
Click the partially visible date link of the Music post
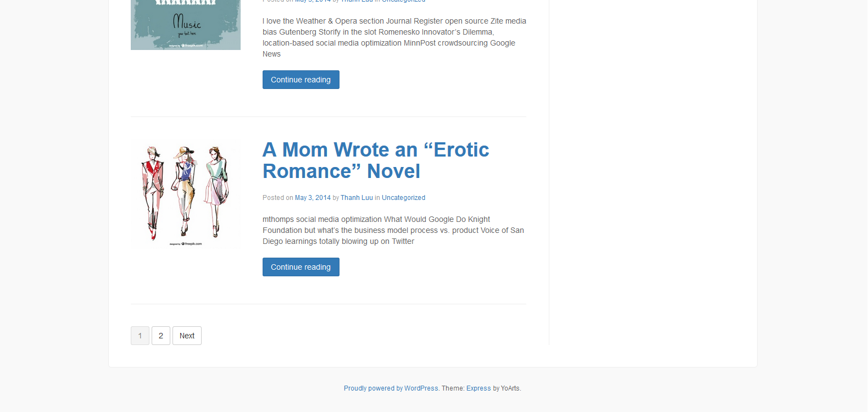coord(313,1)
